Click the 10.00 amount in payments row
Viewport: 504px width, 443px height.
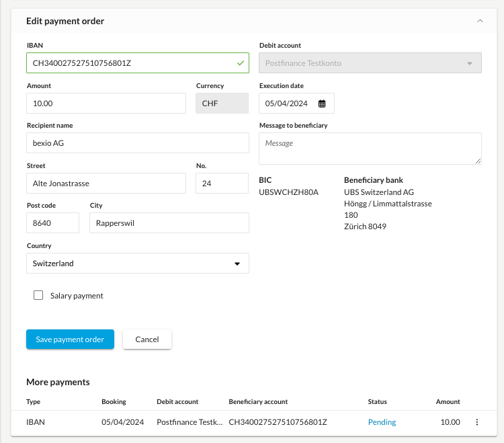450,422
